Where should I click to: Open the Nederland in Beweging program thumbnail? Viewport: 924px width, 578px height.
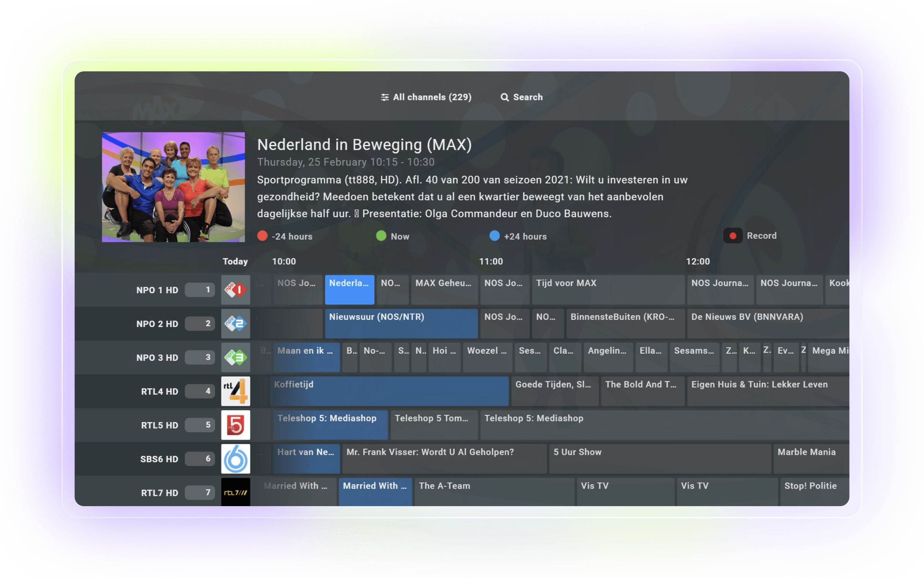click(173, 187)
